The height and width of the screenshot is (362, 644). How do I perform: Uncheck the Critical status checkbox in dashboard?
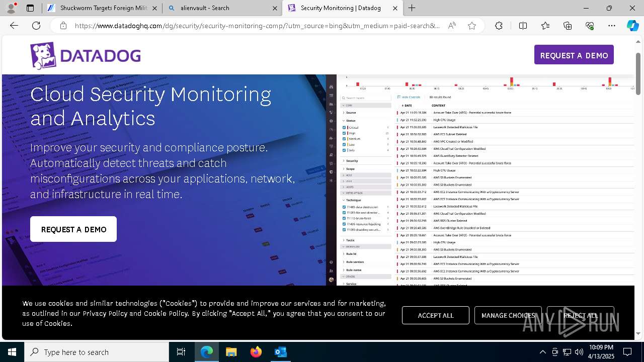(344, 128)
